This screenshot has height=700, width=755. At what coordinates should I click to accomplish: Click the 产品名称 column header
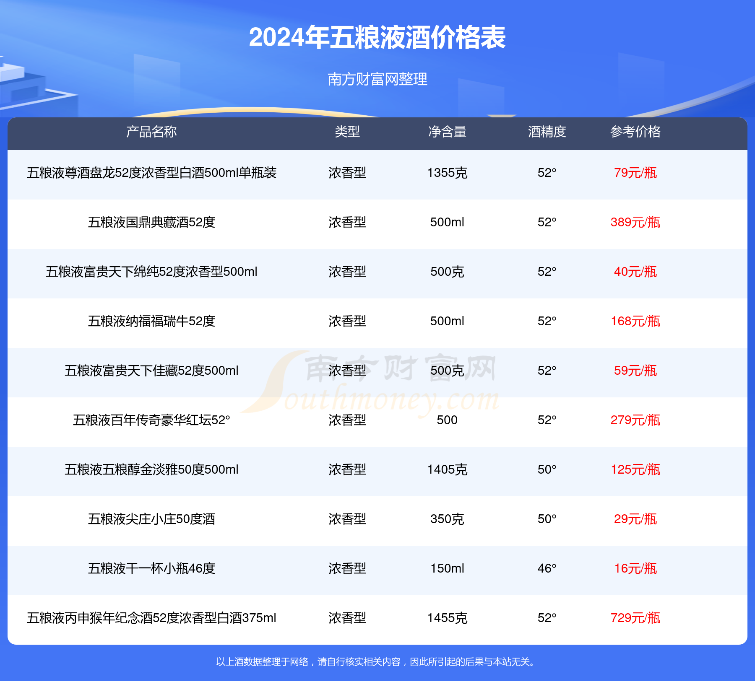pos(151,132)
